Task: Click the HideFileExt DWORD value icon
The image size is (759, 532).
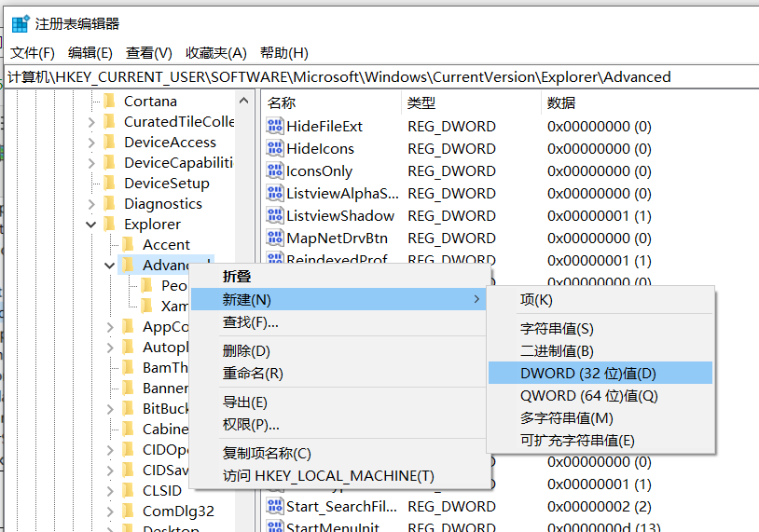Action: [x=275, y=126]
